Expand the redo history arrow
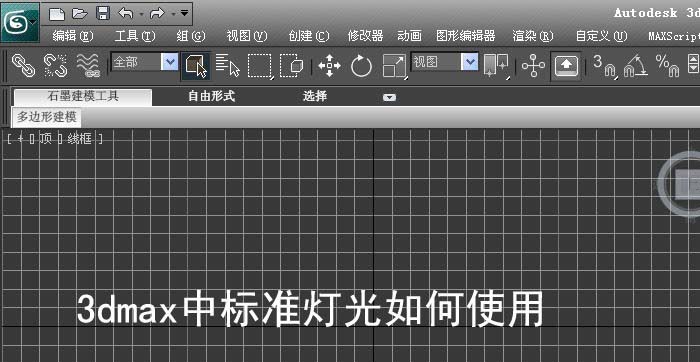The width and height of the screenshot is (700, 362). [173, 14]
